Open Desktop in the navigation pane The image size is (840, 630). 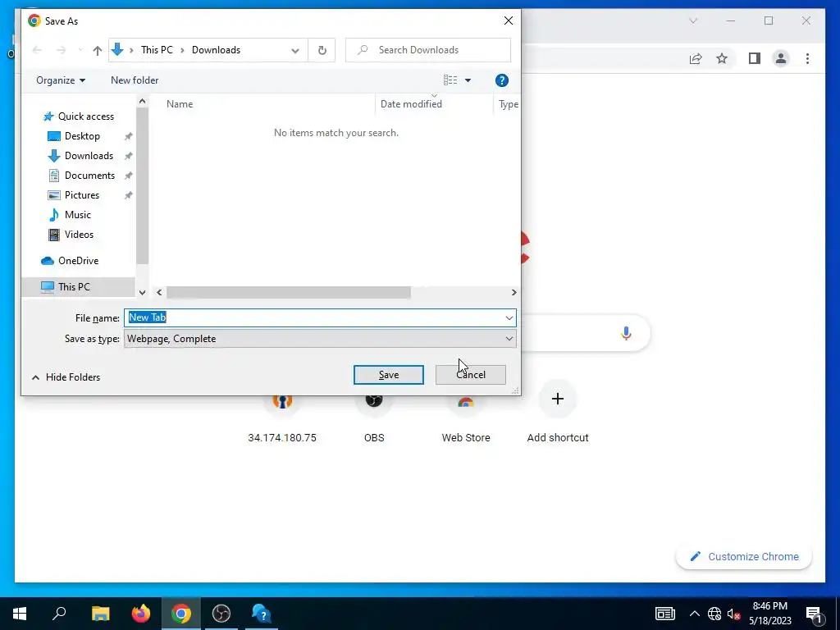(x=82, y=136)
